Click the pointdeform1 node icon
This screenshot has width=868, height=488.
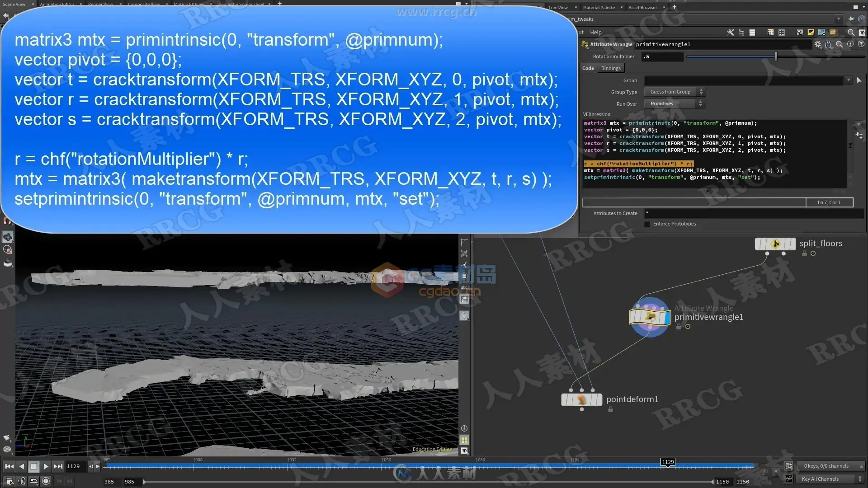coord(582,399)
